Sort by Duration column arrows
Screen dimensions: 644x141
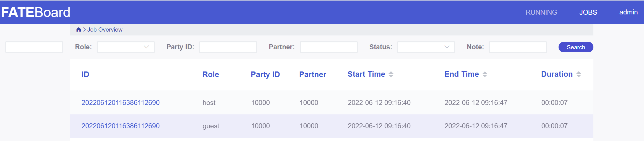tap(579, 74)
